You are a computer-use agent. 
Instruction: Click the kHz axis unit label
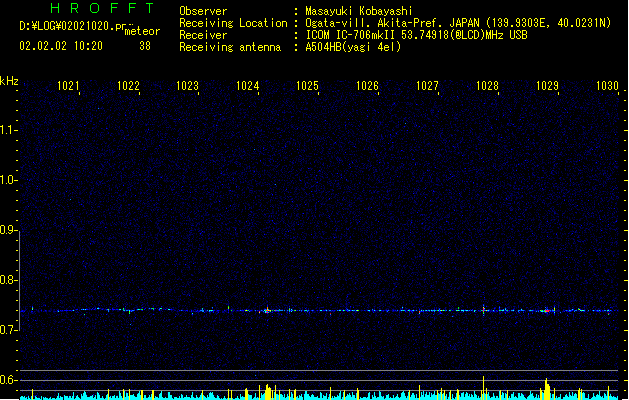(x=9, y=81)
